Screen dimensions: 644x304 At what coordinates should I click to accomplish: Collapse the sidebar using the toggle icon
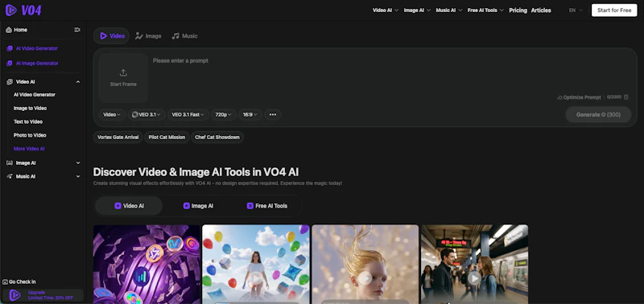click(77, 30)
